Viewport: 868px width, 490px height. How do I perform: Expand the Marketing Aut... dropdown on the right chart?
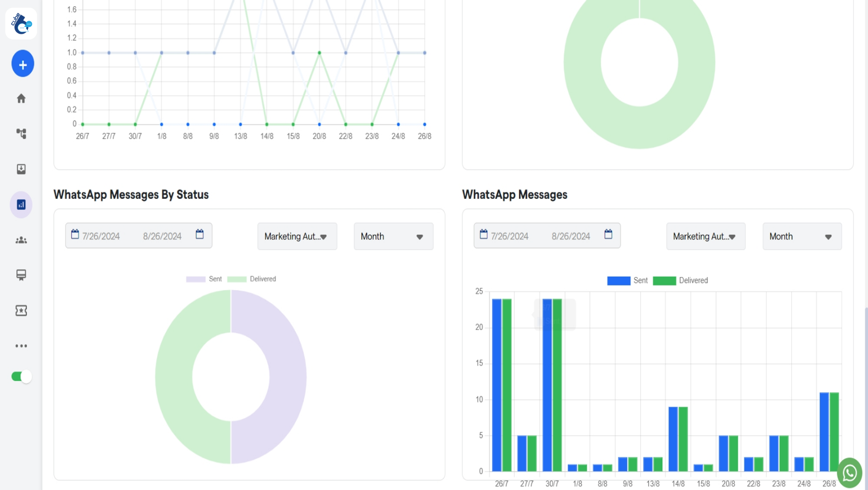tap(705, 236)
